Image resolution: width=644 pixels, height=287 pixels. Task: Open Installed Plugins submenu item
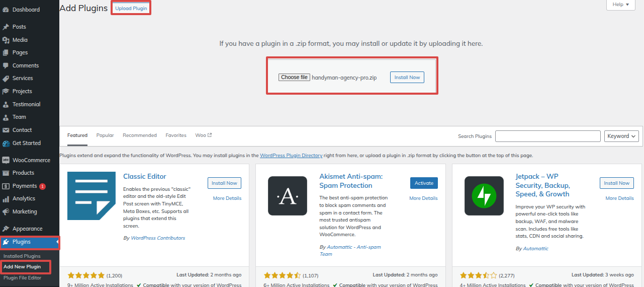pyautogui.click(x=22, y=256)
